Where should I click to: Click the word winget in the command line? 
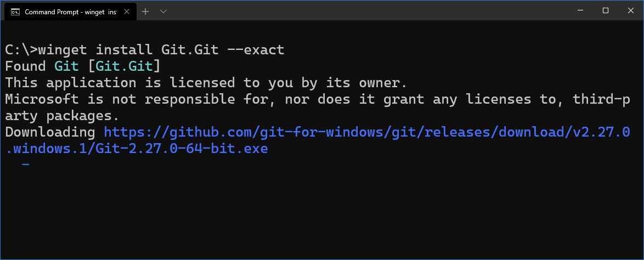coord(63,50)
